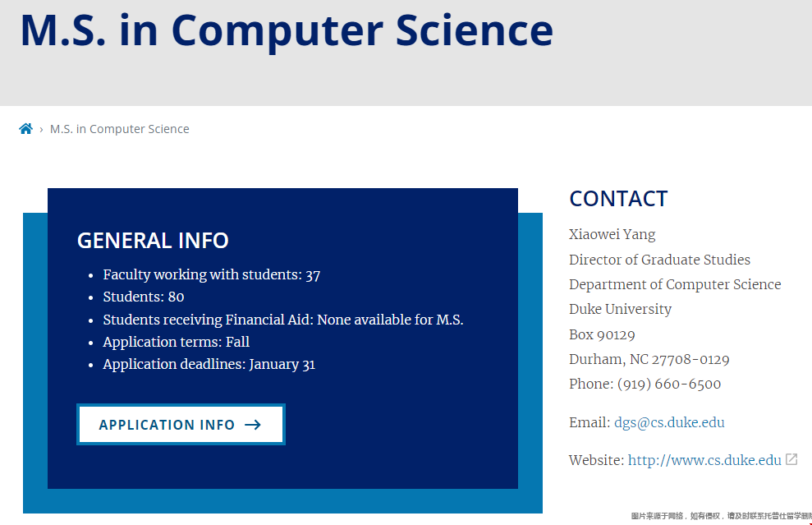Click the GENERAL INFO heading

tap(153, 241)
